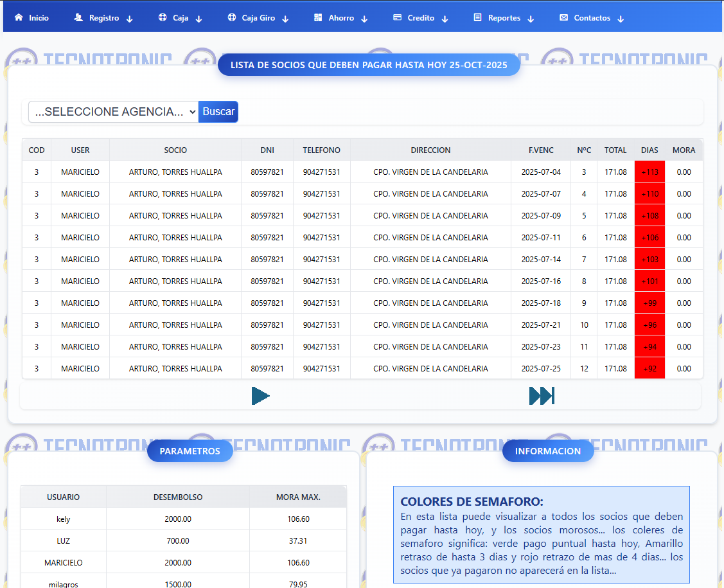Expand the Credito menu arrow
724x588 pixels.
click(445, 19)
